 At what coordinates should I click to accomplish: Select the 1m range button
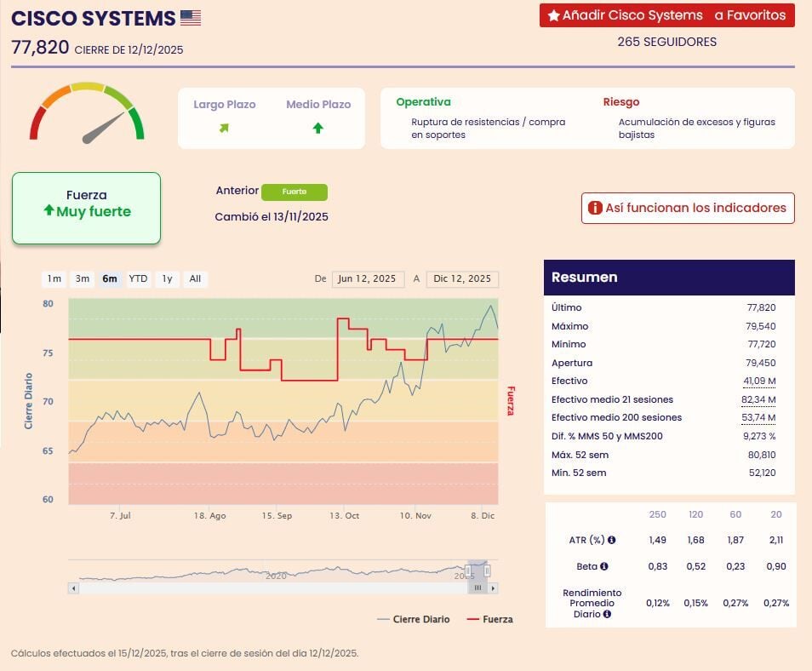pos(54,279)
